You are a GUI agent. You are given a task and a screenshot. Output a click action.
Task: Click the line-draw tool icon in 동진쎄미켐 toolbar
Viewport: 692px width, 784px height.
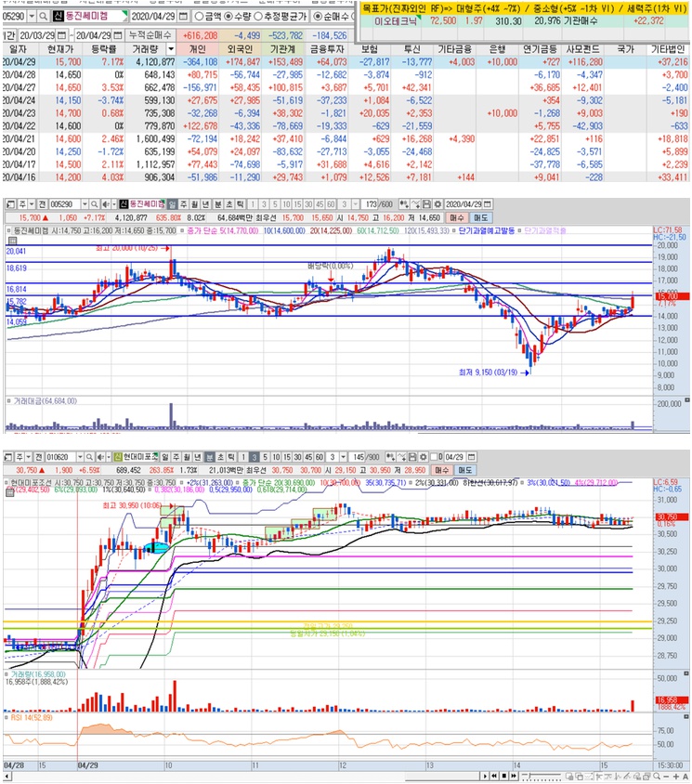point(416,204)
